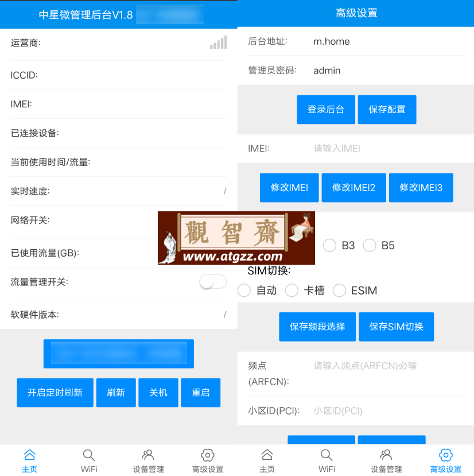Click the 保存SIM切换 button
The height and width of the screenshot is (476, 474).
click(x=397, y=327)
